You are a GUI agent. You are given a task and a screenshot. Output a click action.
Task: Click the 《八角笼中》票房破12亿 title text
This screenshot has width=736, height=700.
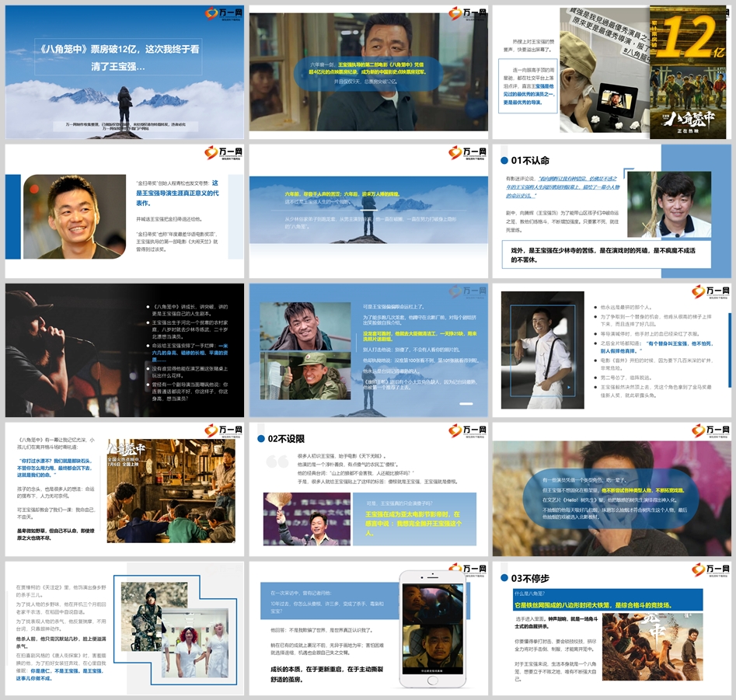119,57
